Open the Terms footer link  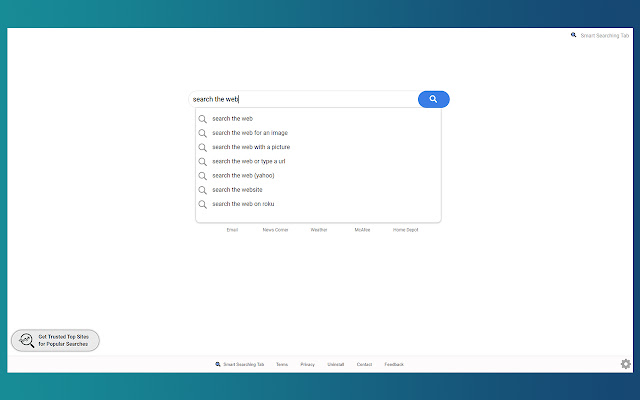(x=282, y=364)
